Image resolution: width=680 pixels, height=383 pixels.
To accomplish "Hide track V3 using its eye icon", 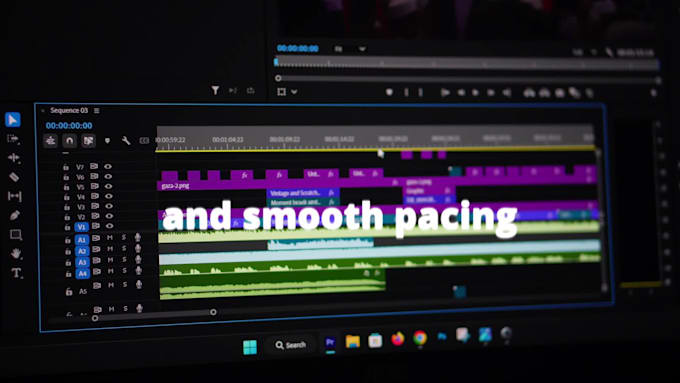I will (108, 206).
